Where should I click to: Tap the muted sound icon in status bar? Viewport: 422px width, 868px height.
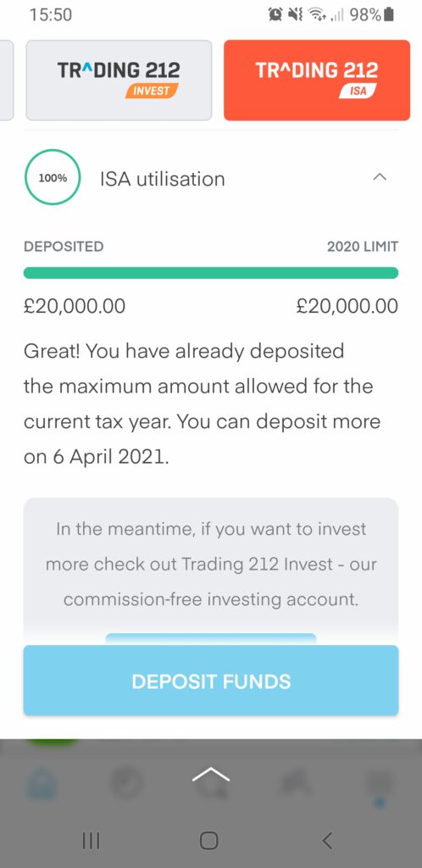[296, 15]
